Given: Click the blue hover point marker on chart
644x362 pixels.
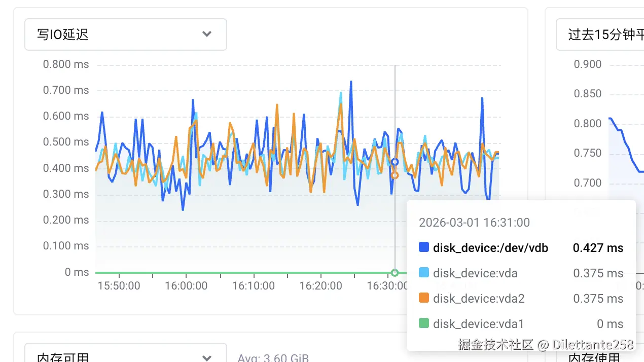Looking at the screenshot, I should click(395, 162).
